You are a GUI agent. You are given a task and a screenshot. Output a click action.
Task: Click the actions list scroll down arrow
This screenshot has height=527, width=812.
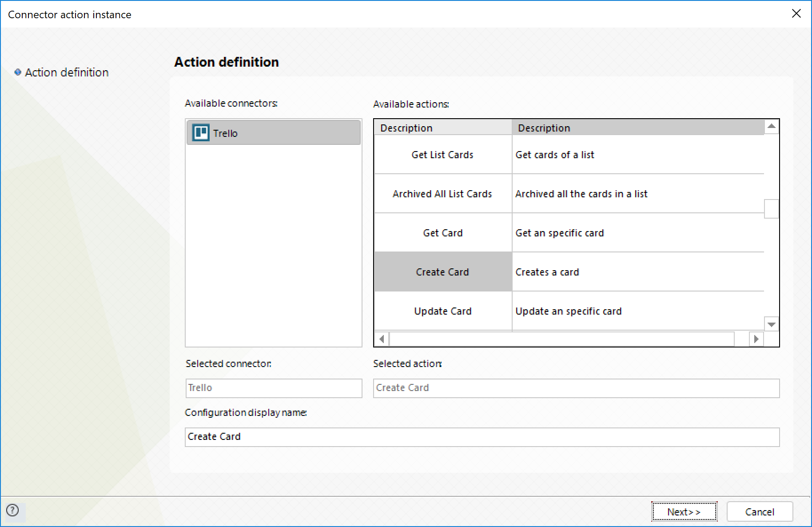pos(772,324)
